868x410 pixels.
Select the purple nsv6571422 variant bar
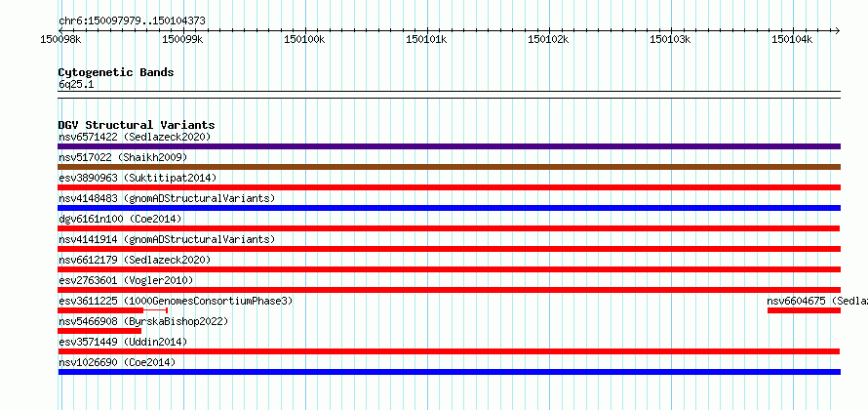click(x=449, y=146)
